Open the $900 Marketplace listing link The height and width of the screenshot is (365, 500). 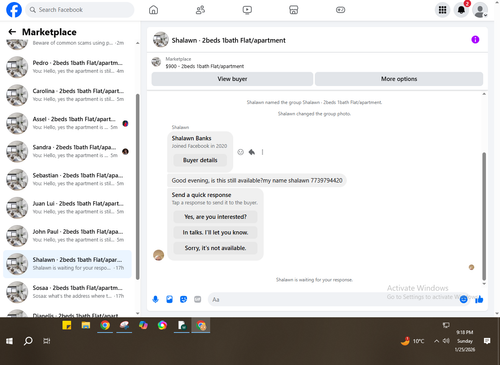click(204, 66)
